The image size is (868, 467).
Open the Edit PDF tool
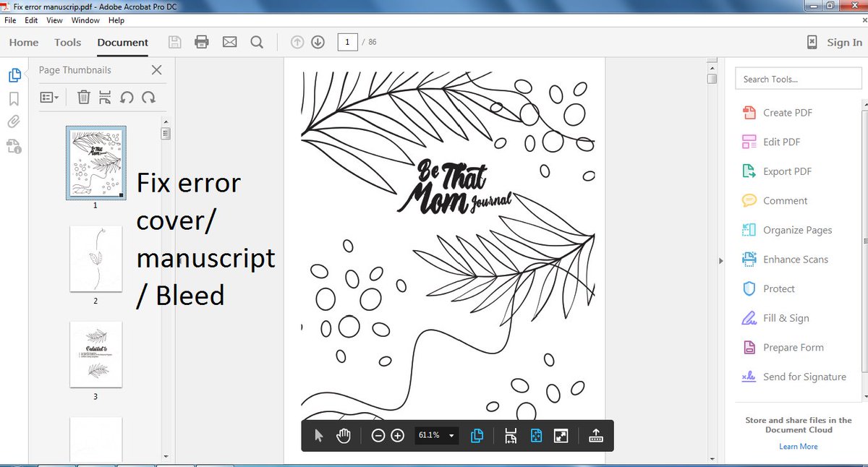tap(772, 142)
